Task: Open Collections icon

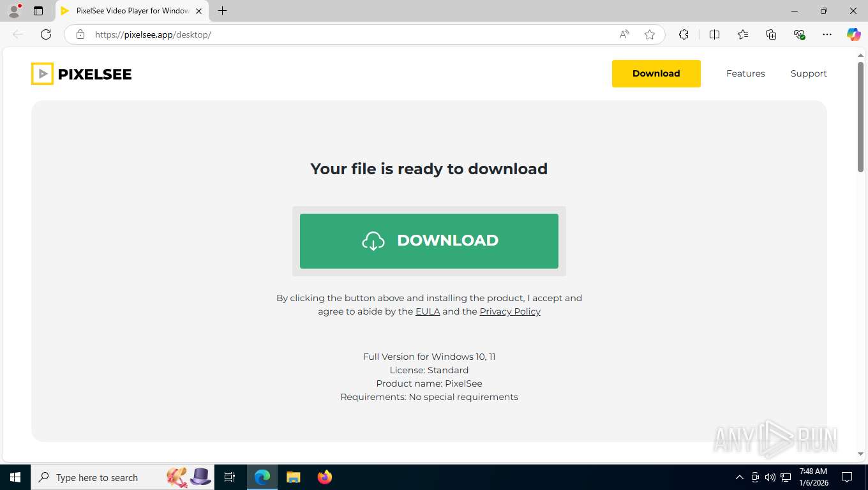Action: (x=771, y=34)
